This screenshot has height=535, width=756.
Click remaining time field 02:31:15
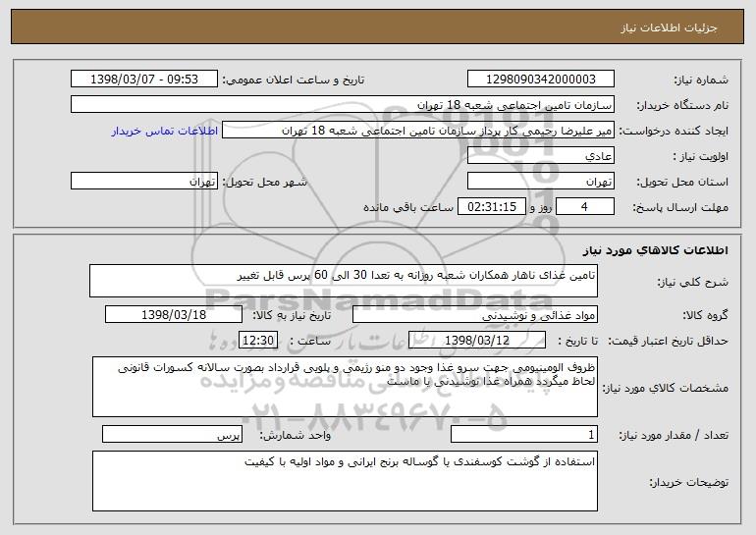click(491, 207)
